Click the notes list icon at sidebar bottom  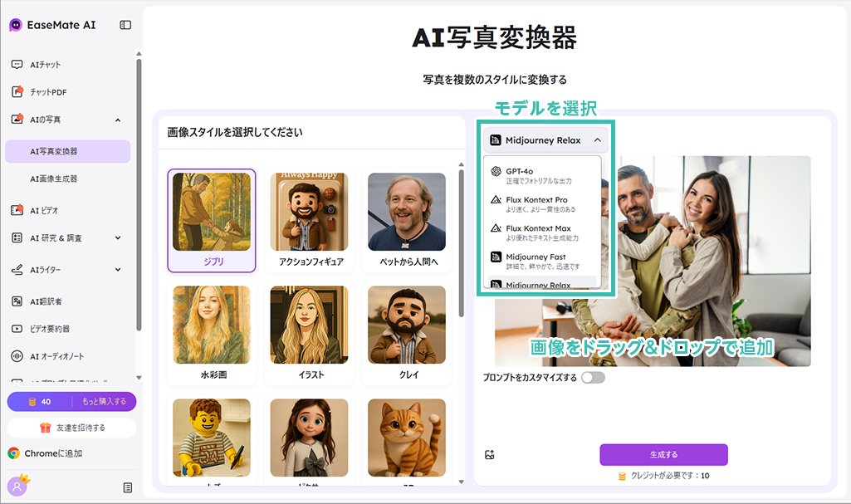click(x=128, y=487)
